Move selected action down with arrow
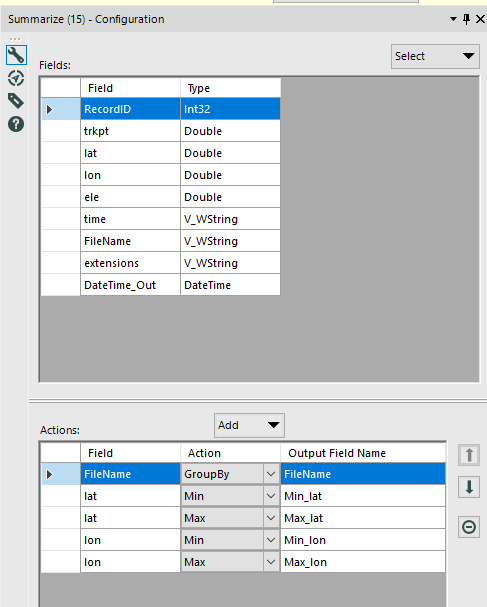 pos(469,487)
